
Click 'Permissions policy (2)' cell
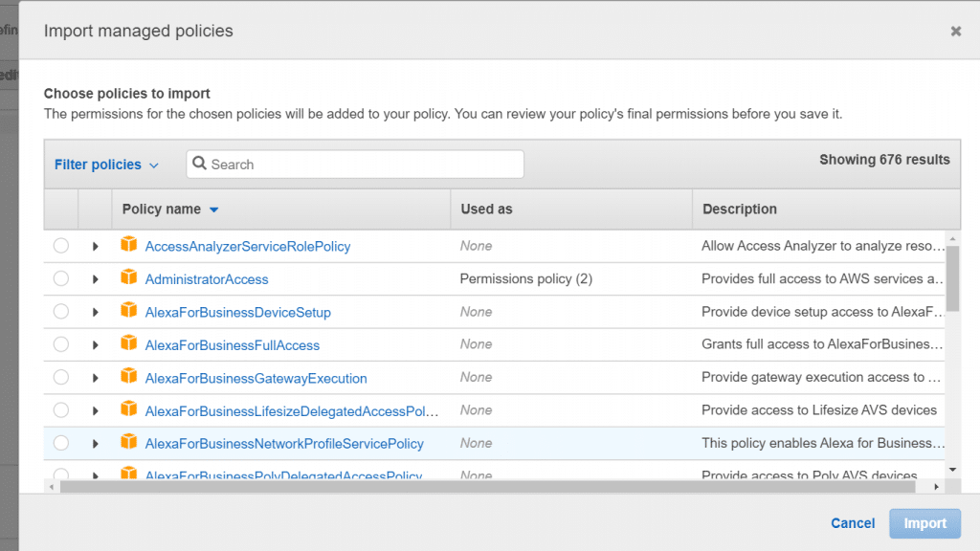[526, 278]
